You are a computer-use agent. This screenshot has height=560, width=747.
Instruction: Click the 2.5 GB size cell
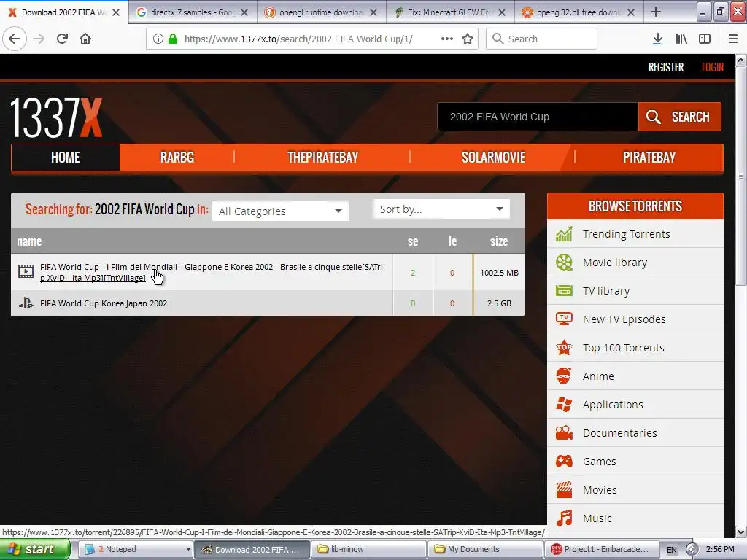tap(499, 303)
